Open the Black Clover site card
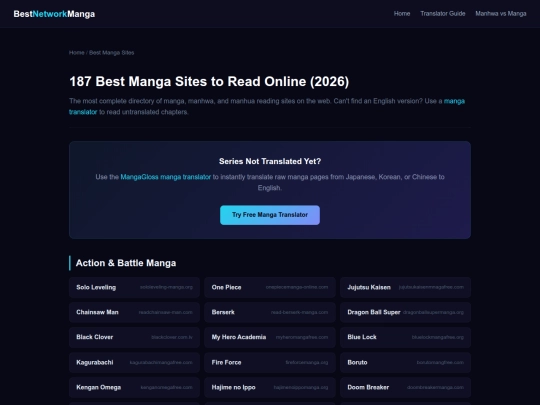The width and height of the screenshot is (540, 405). pyautogui.click(x=134, y=337)
